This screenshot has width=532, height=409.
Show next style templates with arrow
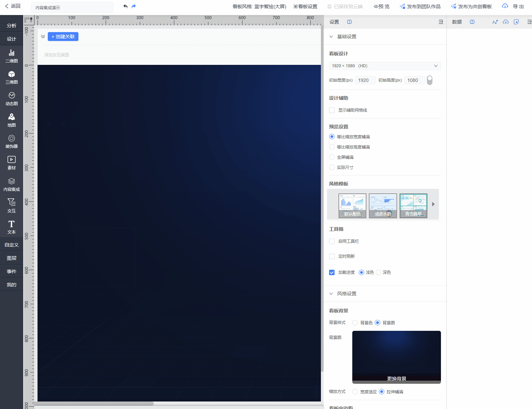433,204
